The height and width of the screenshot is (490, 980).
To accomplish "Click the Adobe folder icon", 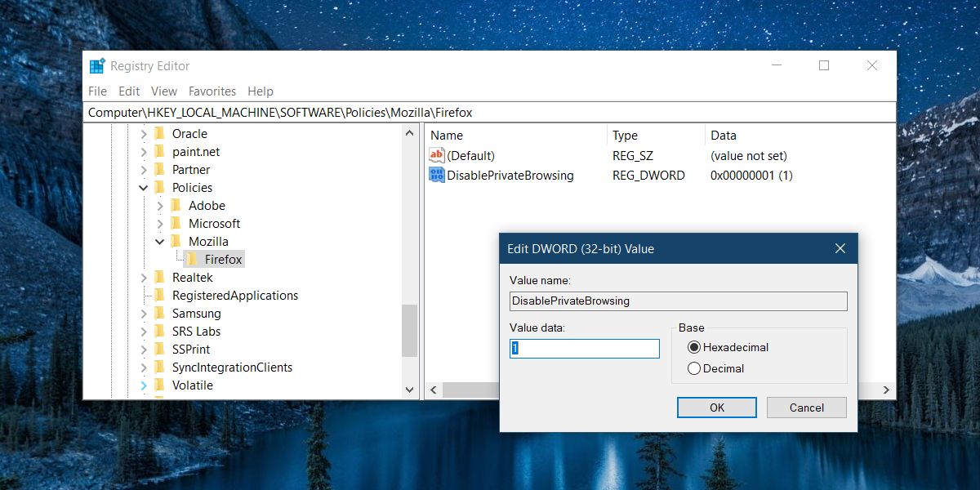I will [176, 206].
